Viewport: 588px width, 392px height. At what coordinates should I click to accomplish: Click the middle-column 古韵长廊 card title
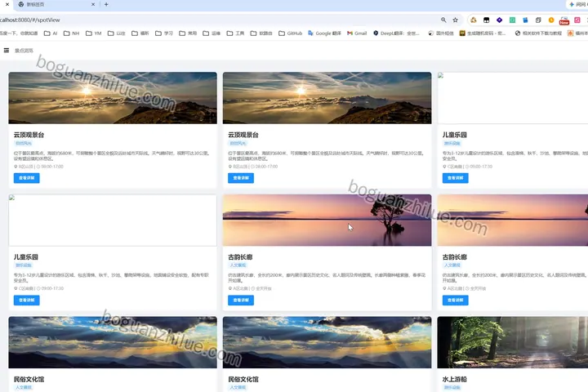[240, 257]
